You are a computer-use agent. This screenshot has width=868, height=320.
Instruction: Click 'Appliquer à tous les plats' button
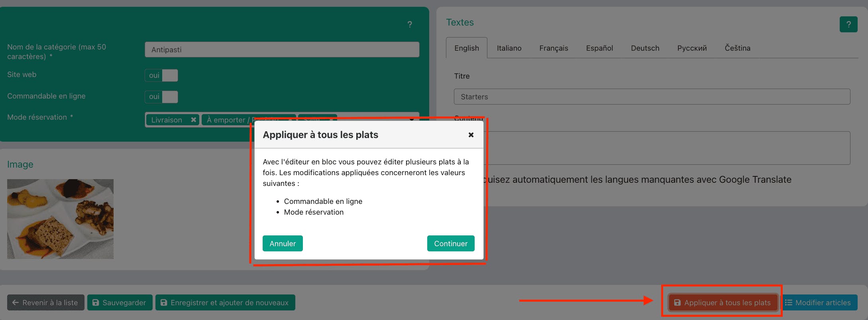[x=723, y=302]
